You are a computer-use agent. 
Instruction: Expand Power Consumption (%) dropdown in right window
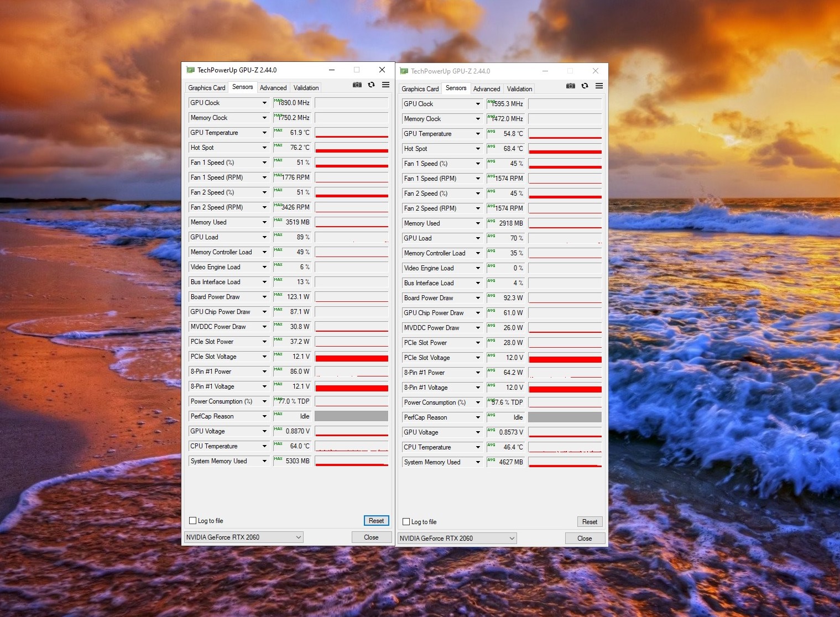click(478, 402)
